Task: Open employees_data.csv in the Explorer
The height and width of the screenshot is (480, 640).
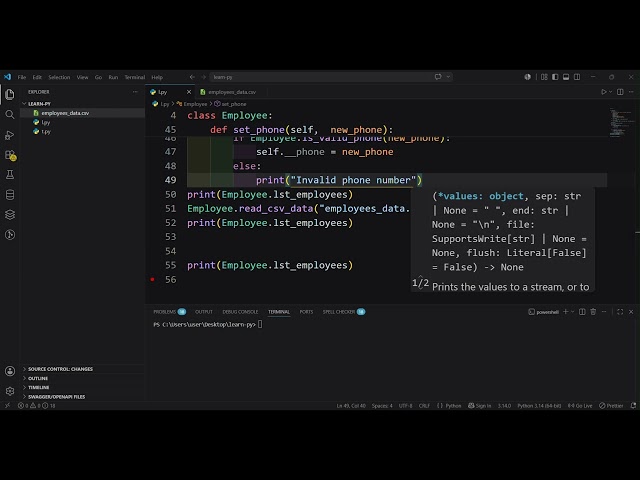Action: 65,113
